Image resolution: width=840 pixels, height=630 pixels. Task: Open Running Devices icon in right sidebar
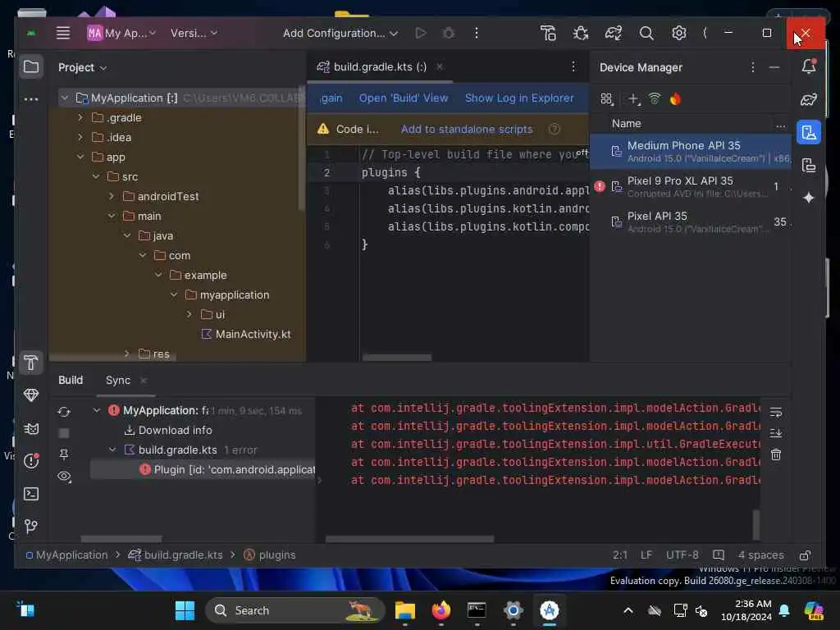pos(809,165)
